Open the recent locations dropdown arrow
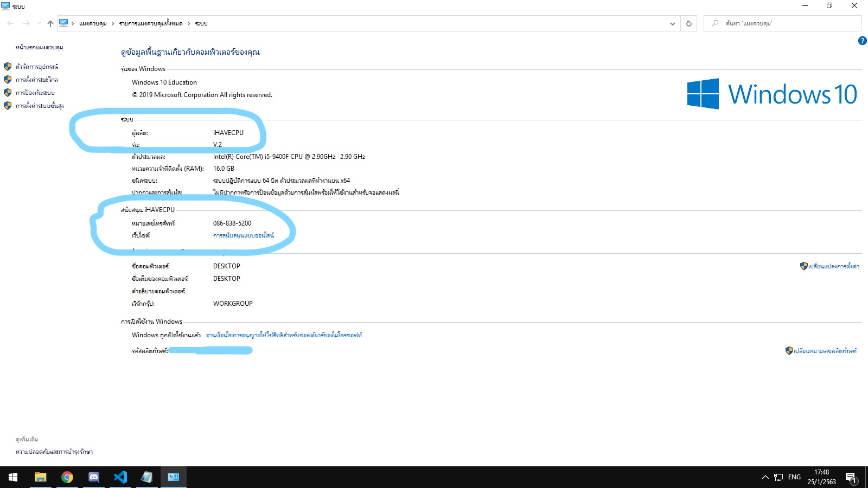The width and height of the screenshot is (868, 488). pos(39,23)
